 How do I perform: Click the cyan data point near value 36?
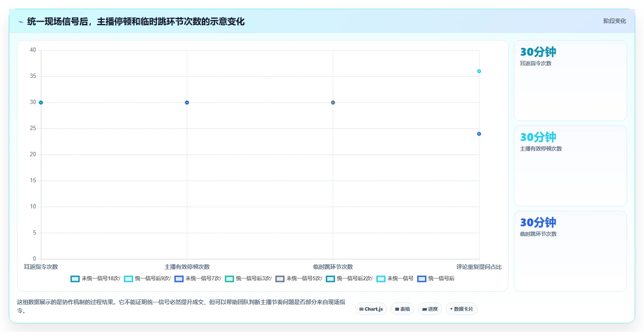pos(479,71)
